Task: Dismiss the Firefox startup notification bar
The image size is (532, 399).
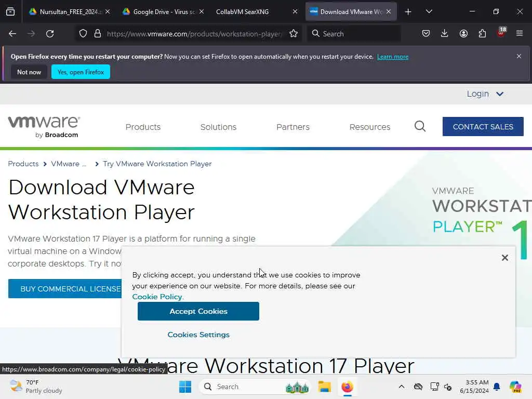Action: click(x=519, y=56)
